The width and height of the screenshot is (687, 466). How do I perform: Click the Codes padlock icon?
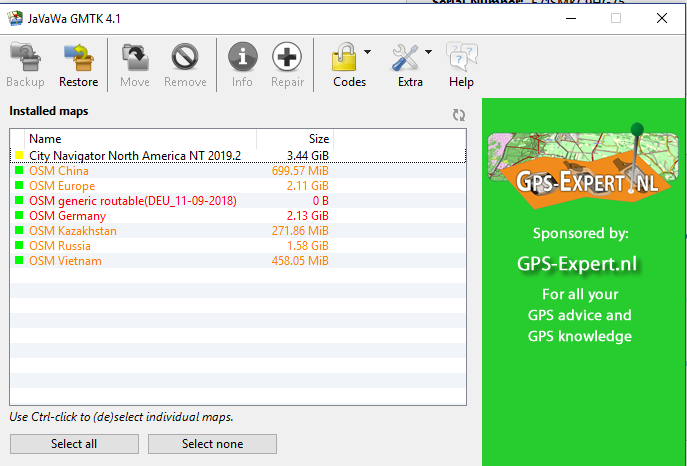pyautogui.click(x=344, y=56)
